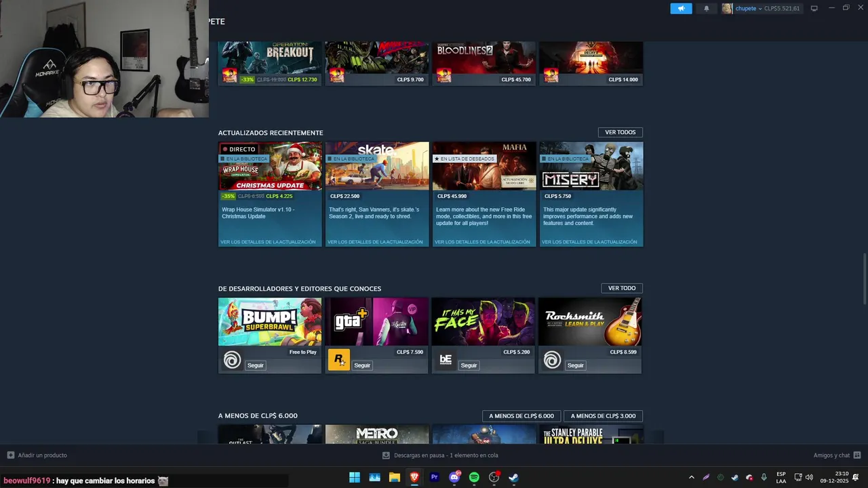The image size is (868, 488).
Task: Open the Mafia update thumbnail
Action: (x=484, y=166)
